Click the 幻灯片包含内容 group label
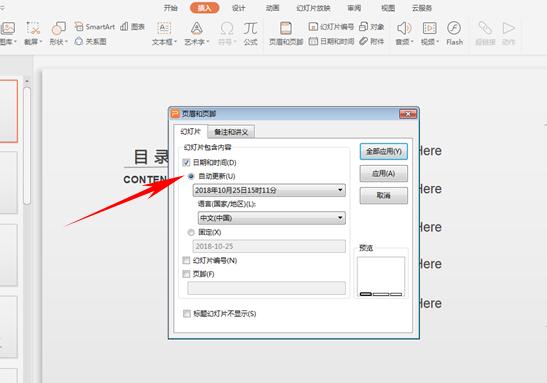547x383 pixels. click(207, 147)
